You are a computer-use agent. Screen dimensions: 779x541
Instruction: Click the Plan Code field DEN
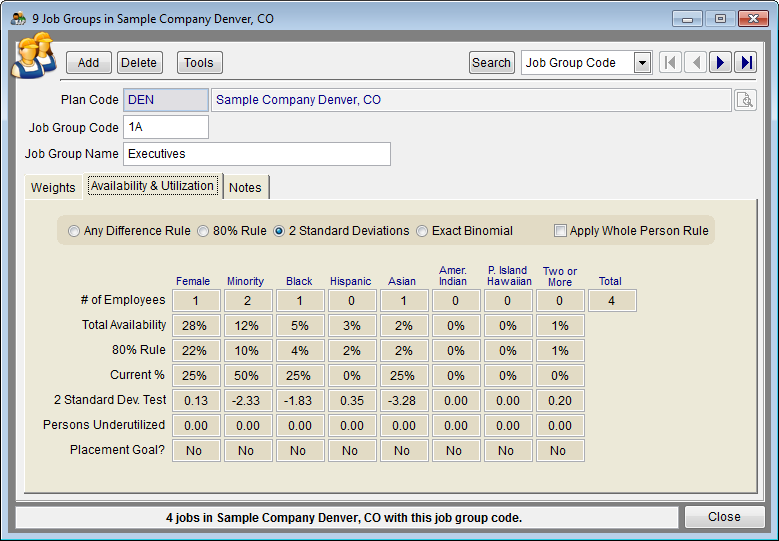[x=166, y=100]
